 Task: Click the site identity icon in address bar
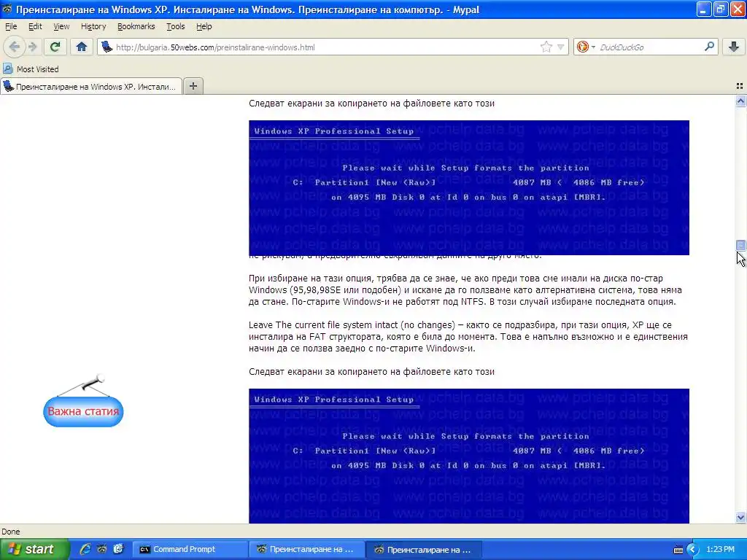107,47
